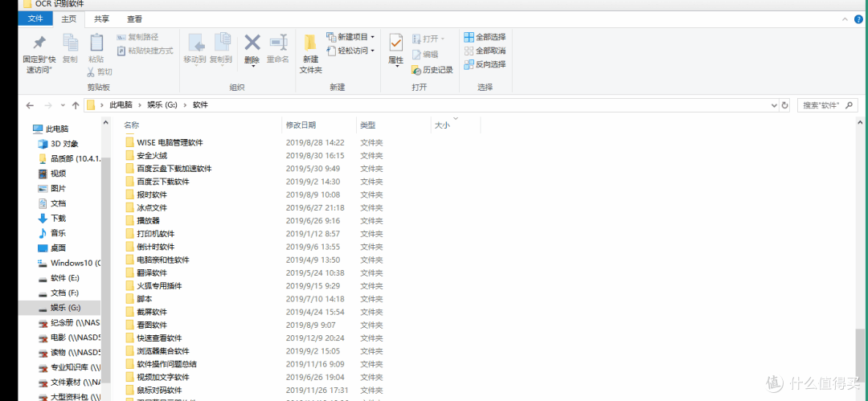Screen dimensions: 868x401
Task: Open recent locations dropdown beside forward arrow
Action: coord(62,104)
